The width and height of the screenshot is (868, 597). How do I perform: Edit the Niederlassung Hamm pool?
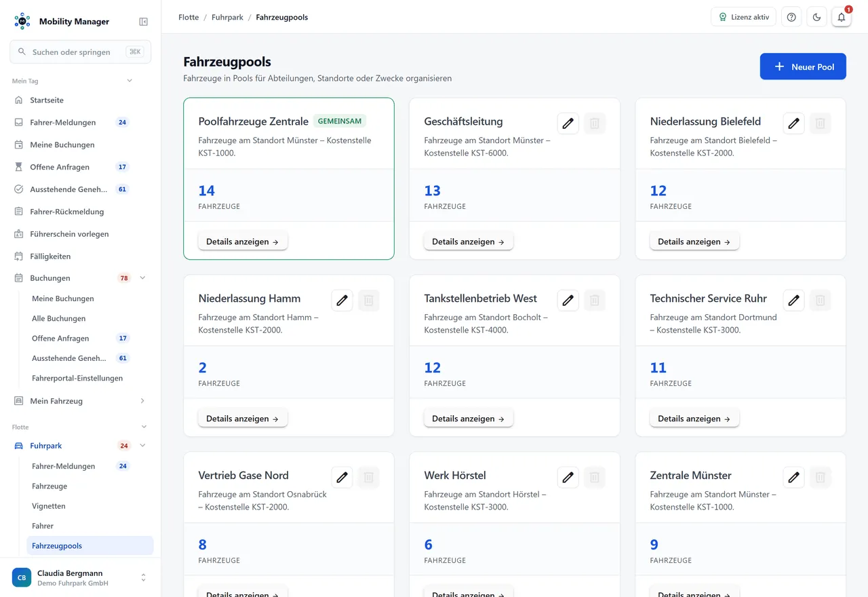tap(342, 301)
